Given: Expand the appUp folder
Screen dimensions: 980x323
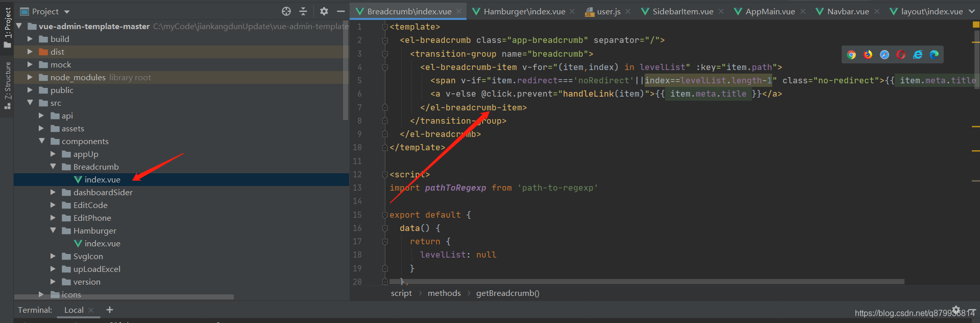Looking at the screenshot, I should point(53,154).
